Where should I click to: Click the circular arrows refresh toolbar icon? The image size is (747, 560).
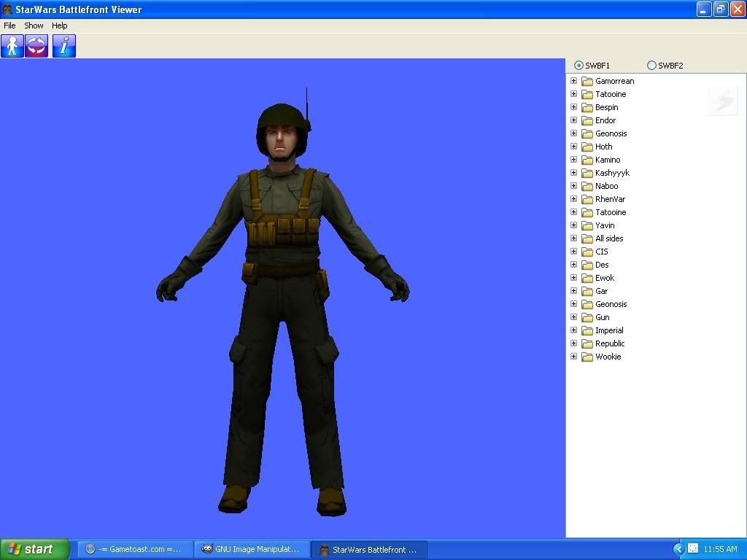36,46
